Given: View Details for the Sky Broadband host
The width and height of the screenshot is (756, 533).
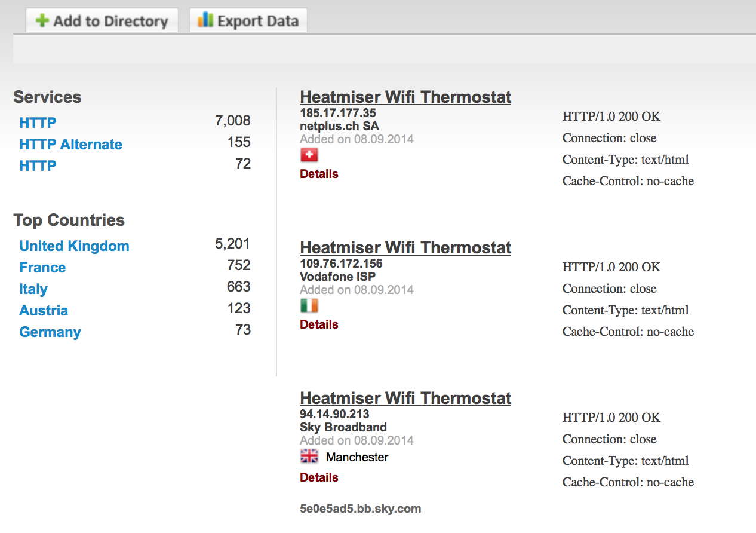Looking at the screenshot, I should 319,477.
